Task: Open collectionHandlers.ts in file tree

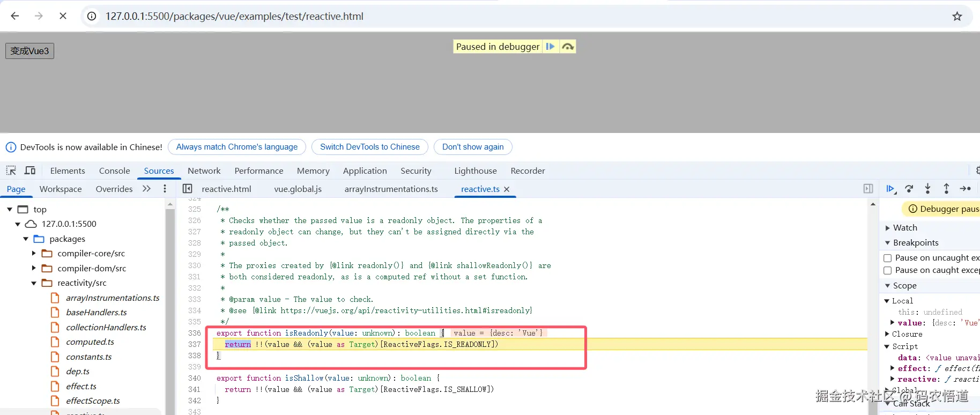Action: 106,327
